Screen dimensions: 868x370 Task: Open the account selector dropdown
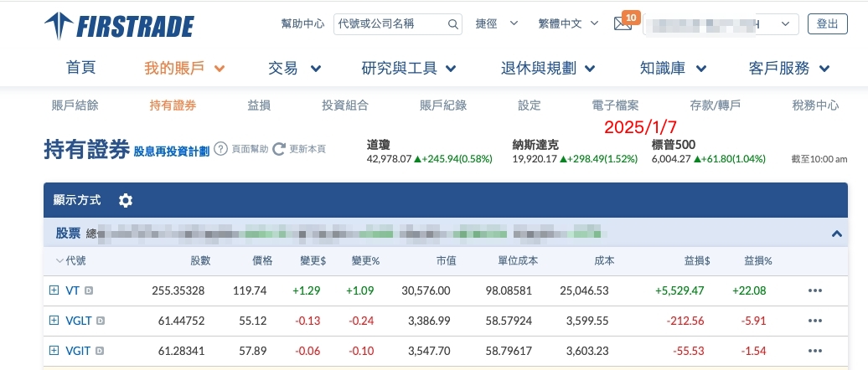coord(721,24)
